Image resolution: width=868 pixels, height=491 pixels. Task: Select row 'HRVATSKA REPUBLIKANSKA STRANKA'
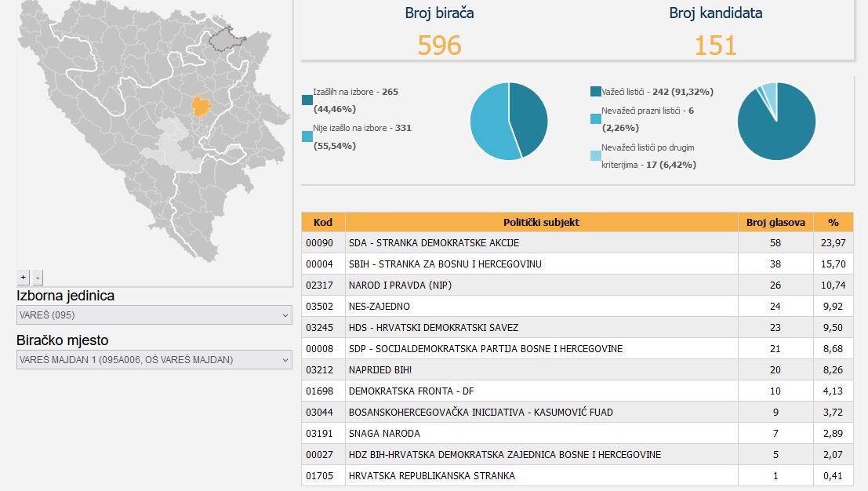[x=577, y=475]
